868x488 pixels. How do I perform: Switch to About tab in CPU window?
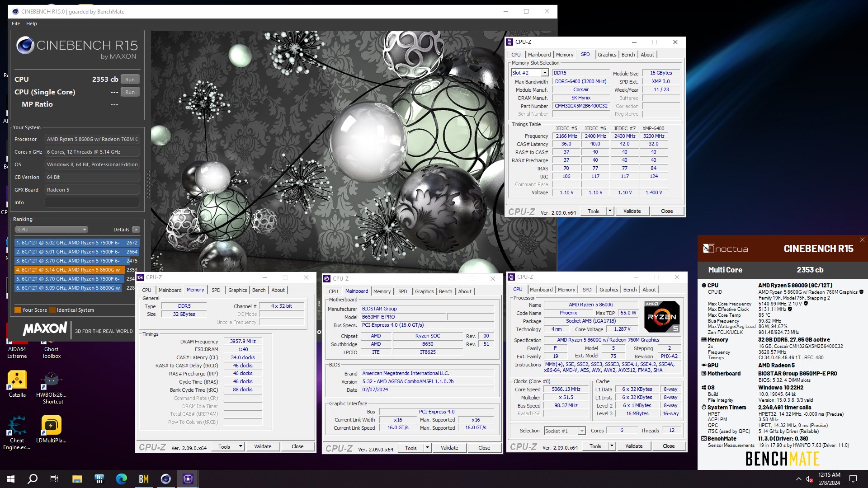point(649,290)
